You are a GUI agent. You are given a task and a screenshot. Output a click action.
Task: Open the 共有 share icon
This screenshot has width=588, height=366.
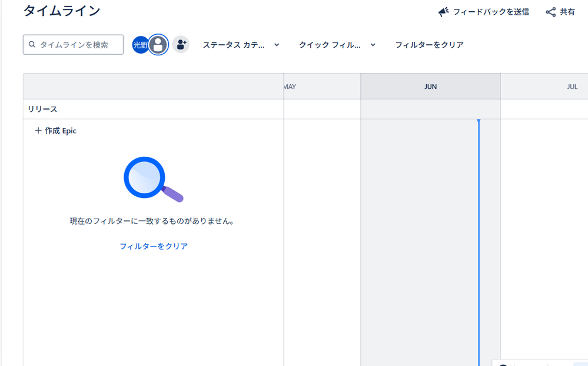pos(550,11)
